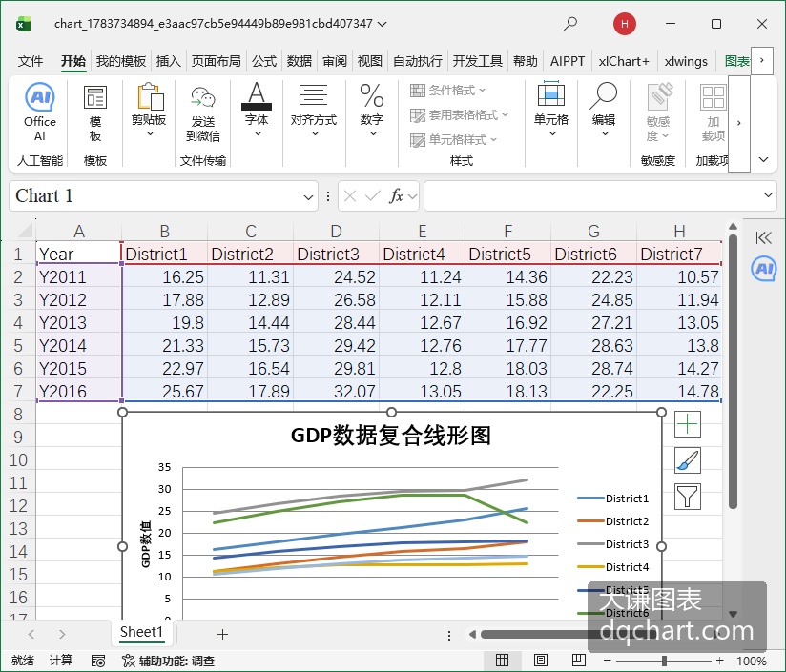Click the select-all corner triangle
The width and height of the screenshot is (786, 672).
tap(25, 231)
